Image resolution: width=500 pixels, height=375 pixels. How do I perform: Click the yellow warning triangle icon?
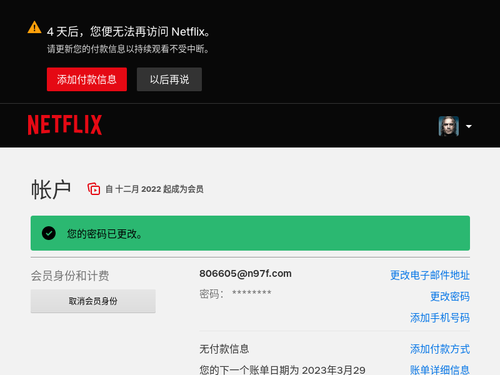tap(34, 28)
